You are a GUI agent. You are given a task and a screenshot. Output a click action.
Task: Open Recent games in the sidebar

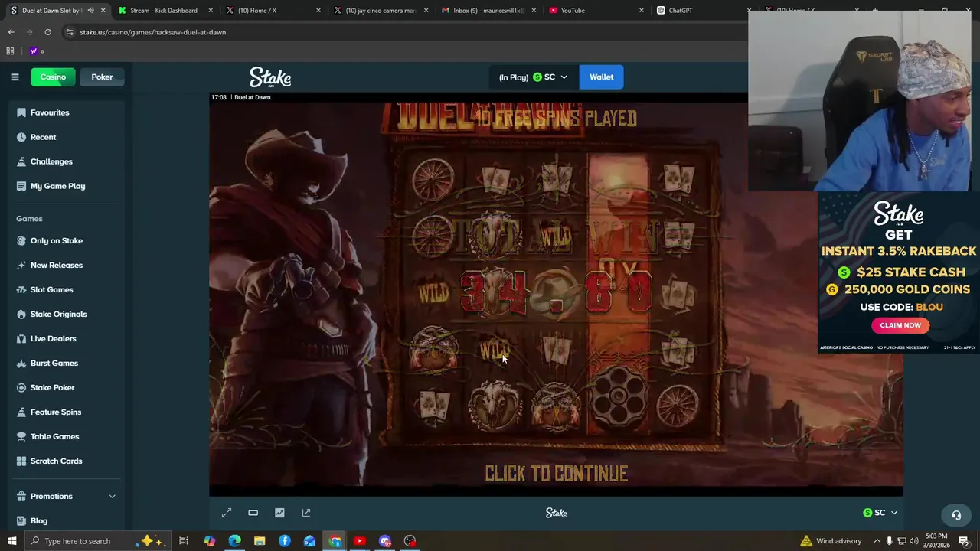43,137
